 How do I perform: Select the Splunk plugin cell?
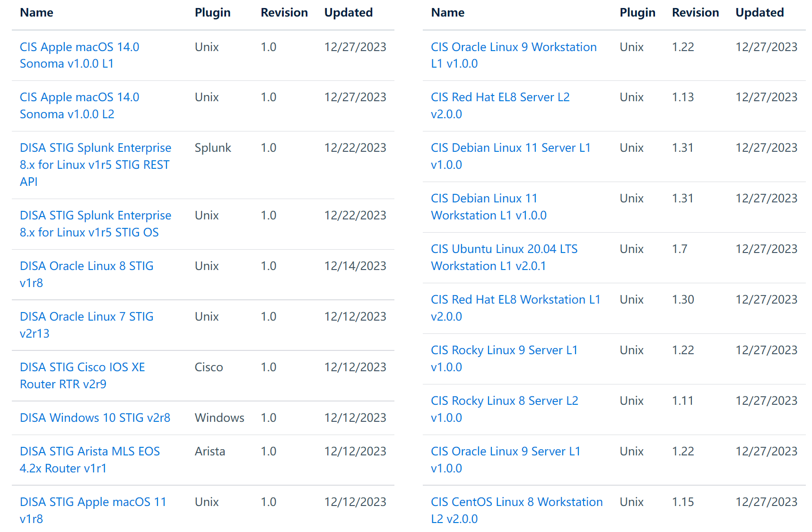pyautogui.click(x=213, y=148)
